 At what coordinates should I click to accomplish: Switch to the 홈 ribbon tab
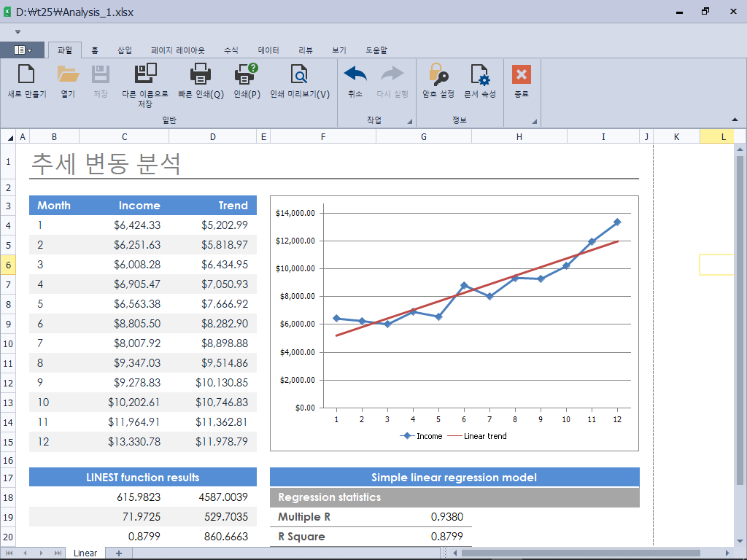pyautogui.click(x=95, y=50)
